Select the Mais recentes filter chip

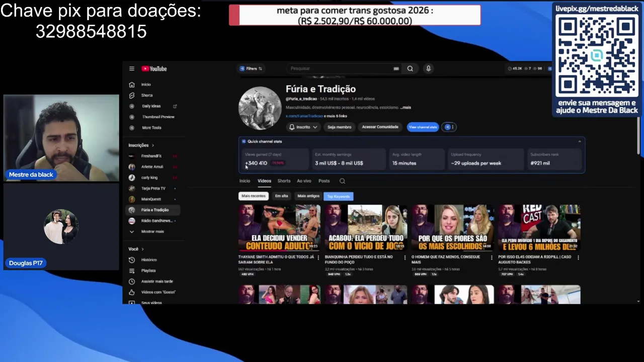click(x=254, y=196)
